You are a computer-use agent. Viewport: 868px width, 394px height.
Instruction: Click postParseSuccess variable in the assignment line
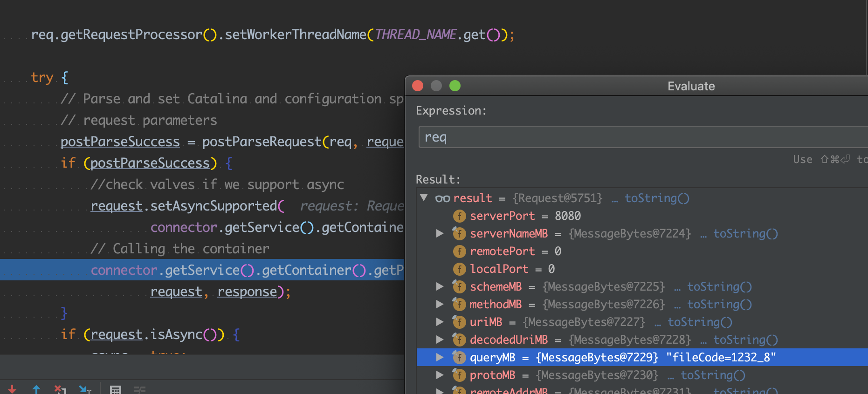coord(120,142)
